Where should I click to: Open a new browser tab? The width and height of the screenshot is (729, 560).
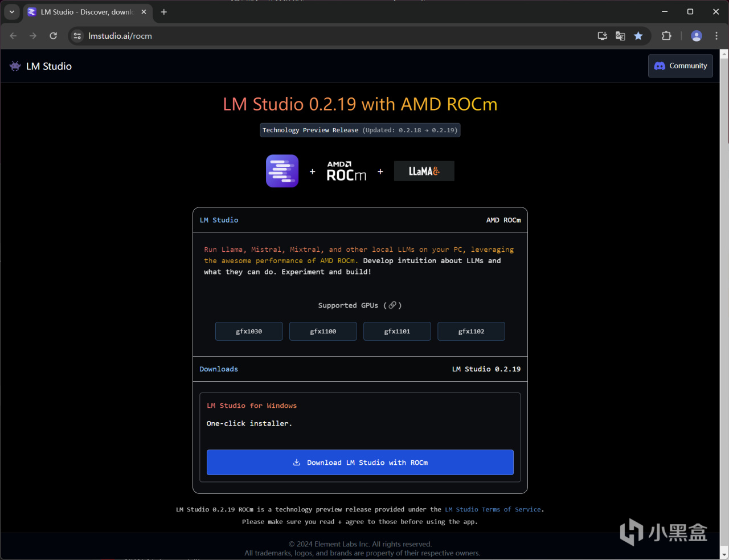click(x=163, y=12)
